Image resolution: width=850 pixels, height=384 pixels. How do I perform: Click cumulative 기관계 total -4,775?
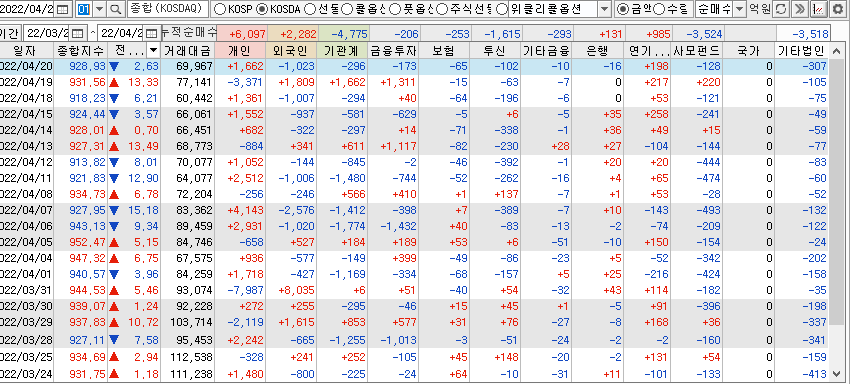pos(343,34)
